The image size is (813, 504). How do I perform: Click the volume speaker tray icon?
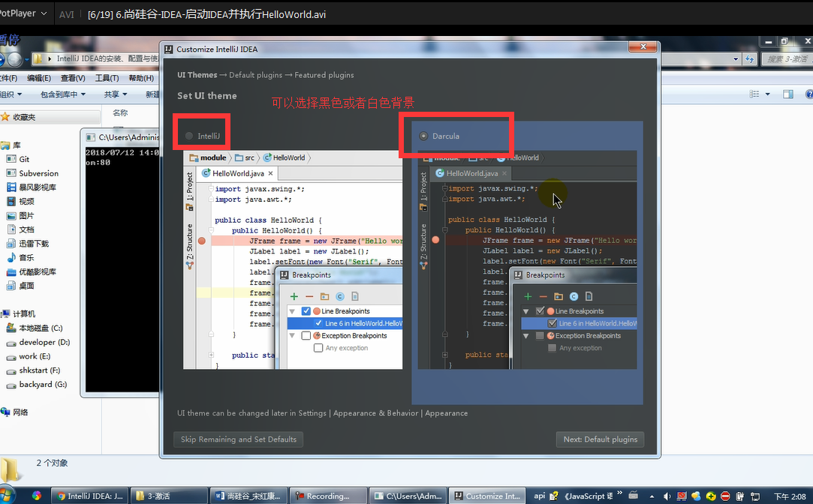pos(667,496)
